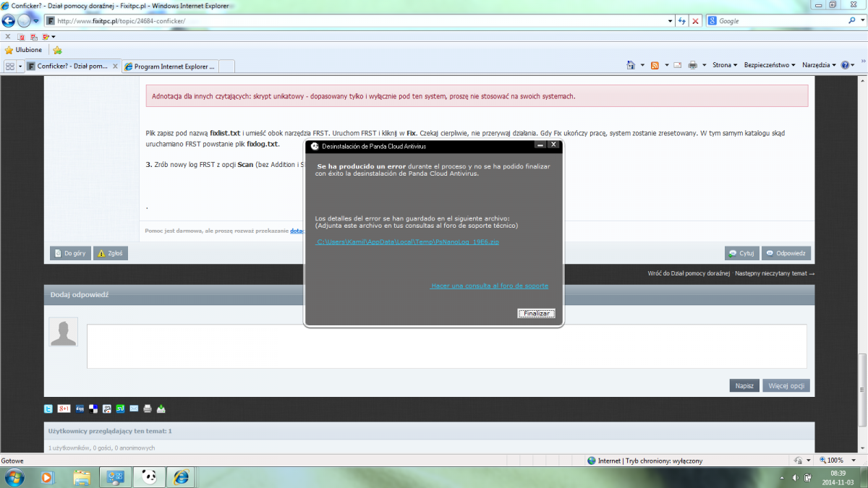Image resolution: width=868 pixels, height=488 pixels.
Task: Go to 'Następny nieczytany temat' link
Action: click(x=775, y=274)
